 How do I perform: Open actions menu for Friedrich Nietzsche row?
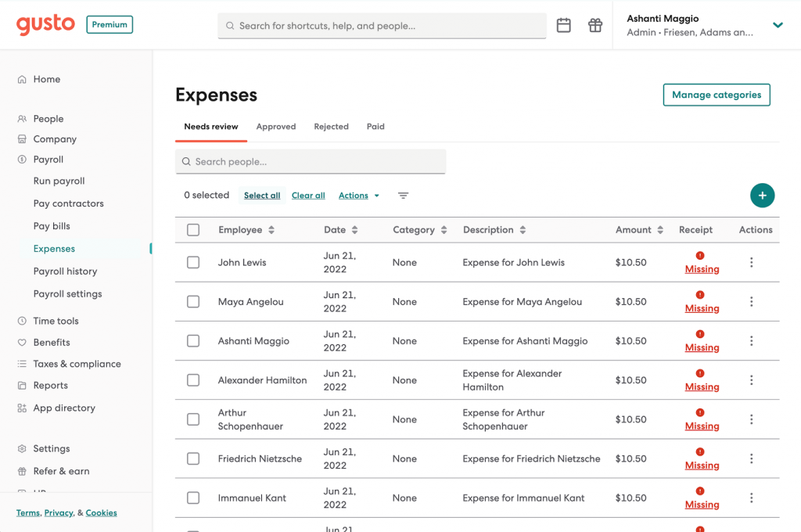click(751, 459)
